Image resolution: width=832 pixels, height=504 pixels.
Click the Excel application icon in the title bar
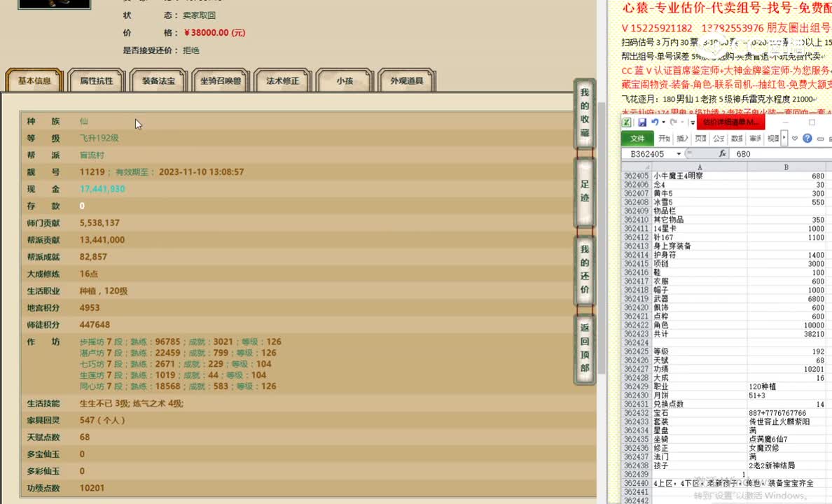point(626,122)
